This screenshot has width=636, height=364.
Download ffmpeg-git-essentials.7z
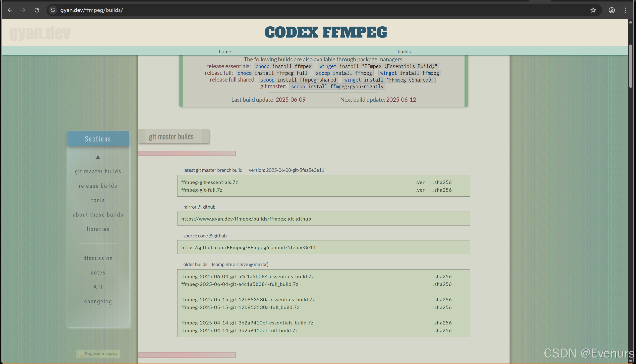point(210,182)
